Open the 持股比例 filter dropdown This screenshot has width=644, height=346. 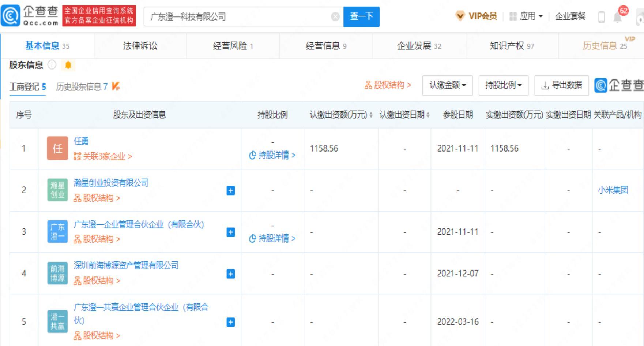(503, 85)
